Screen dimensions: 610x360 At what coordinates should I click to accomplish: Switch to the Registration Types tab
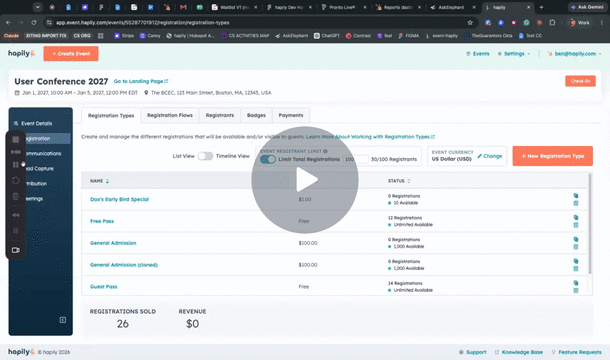111,116
